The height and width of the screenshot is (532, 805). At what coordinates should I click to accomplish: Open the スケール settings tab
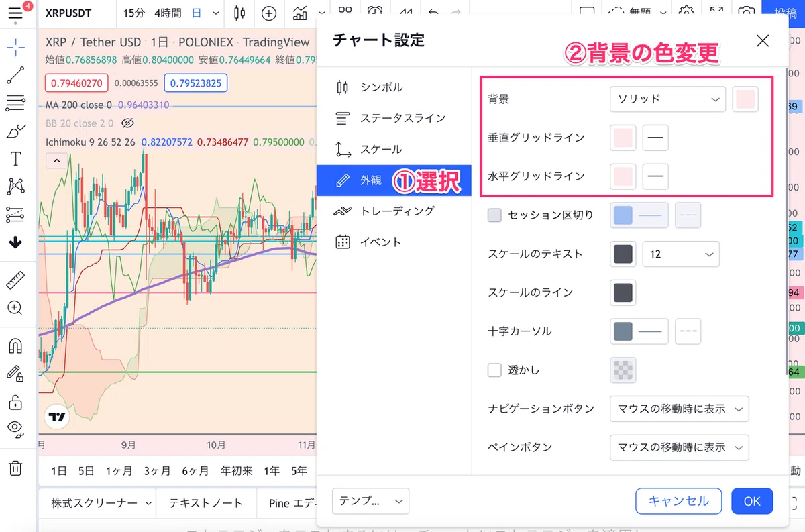394,149
